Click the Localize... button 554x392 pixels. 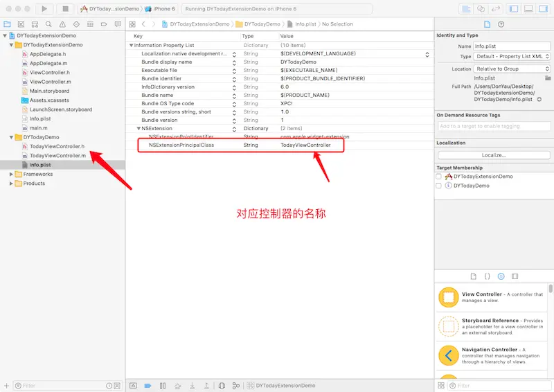click(494, 155)
